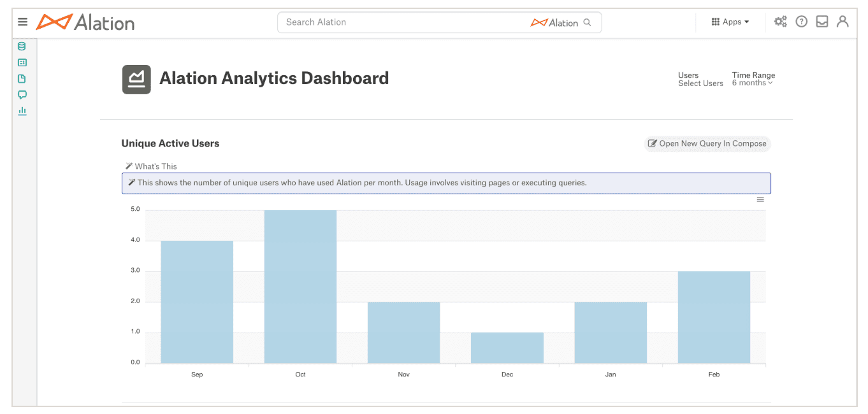Open the conversations sidebar icon
The height and width of the screenshot is (414, 868).
(22, 94)
